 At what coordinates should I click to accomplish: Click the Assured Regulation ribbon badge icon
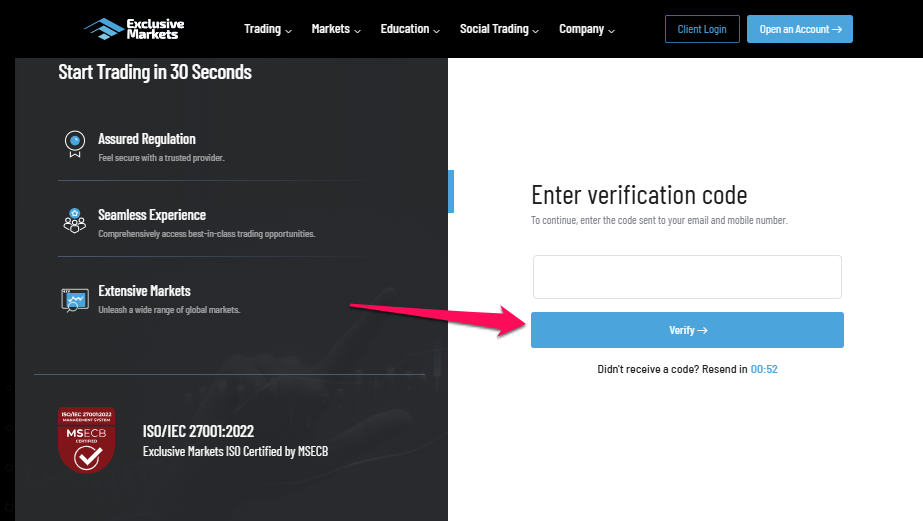(75, 144)
